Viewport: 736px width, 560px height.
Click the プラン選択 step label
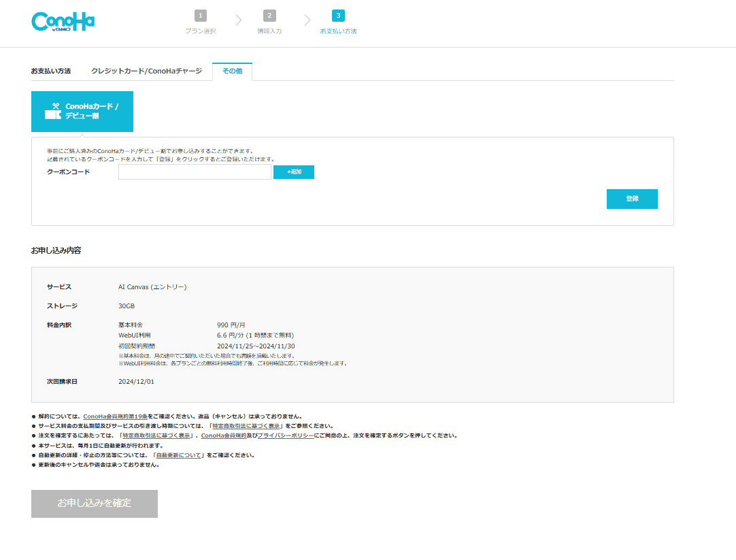(x=201, y=31)
